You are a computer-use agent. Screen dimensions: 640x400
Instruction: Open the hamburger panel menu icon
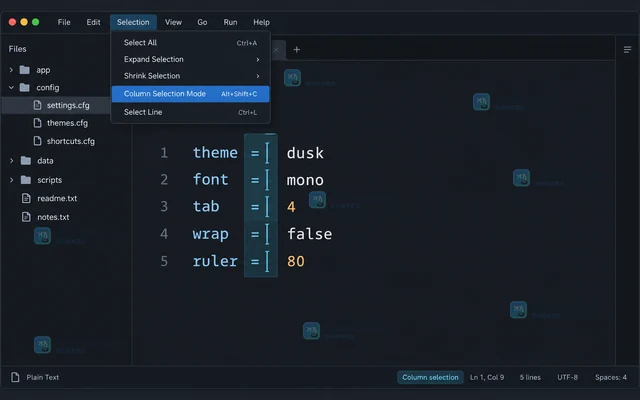click(x=627, y=50)
